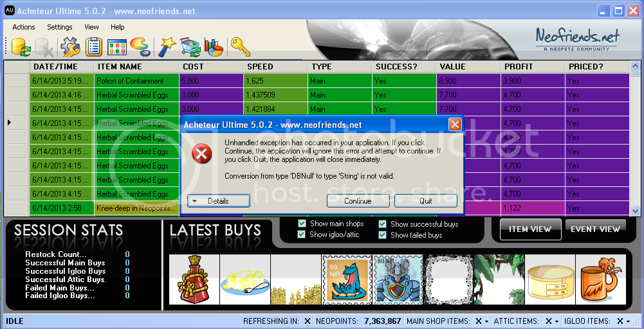The width and height of the screenshot is (644, 329).
Task: Expand the error Details dropdown
Action: [218, 201]
